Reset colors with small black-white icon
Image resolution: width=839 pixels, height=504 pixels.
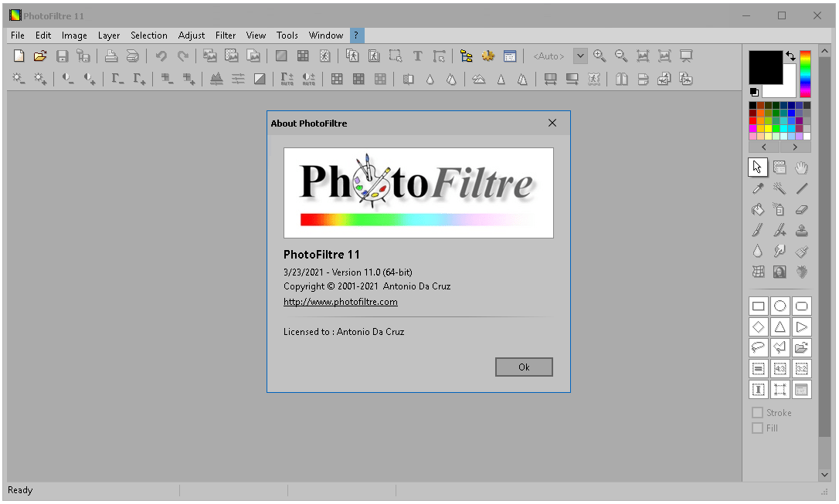754,92
